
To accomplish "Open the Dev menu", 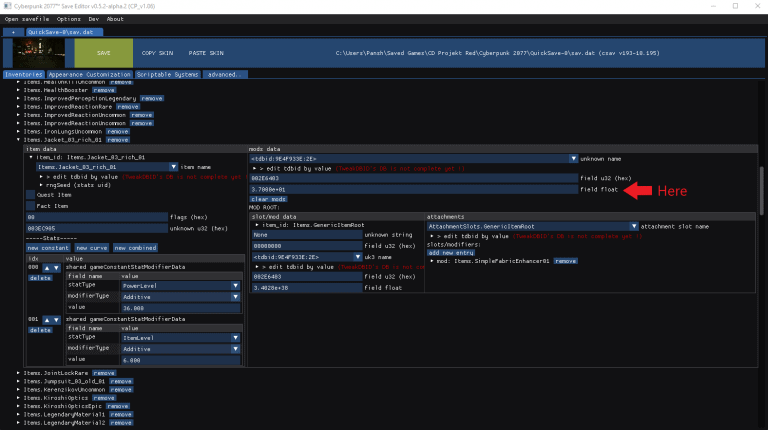I will [94, 19].
